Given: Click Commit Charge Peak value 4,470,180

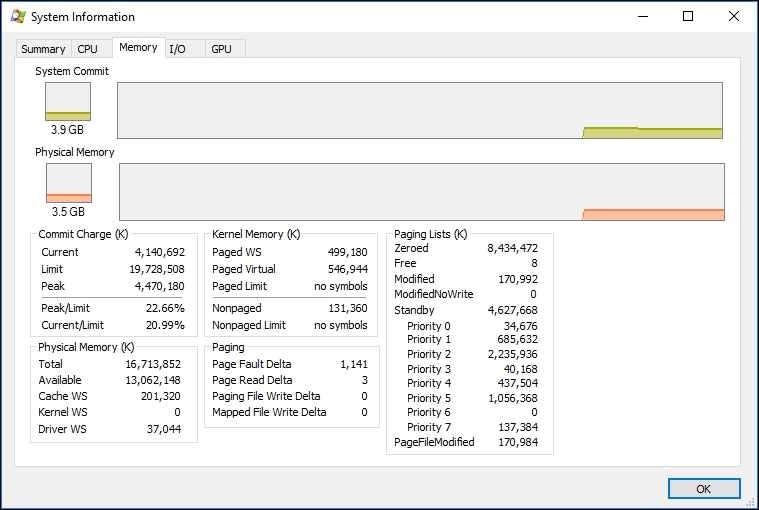Looking at the screenshot, I should tap(160, 286).
